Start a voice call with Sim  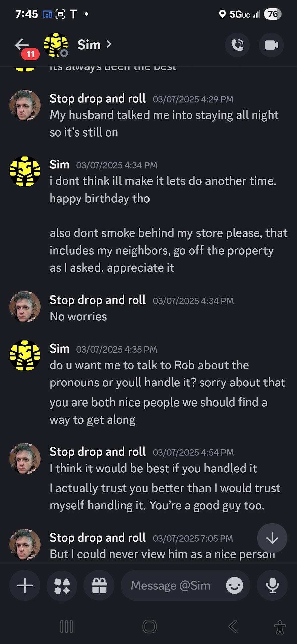(x=237, y=45)
